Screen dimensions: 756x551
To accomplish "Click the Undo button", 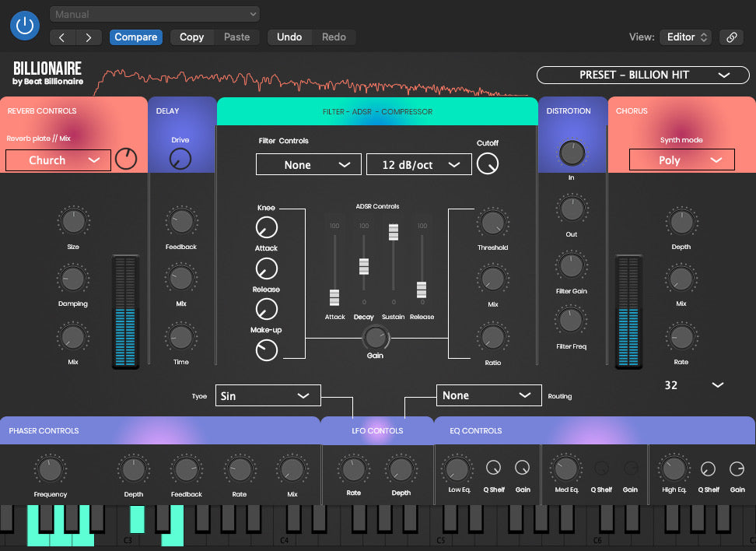I will tap(289, 37).
